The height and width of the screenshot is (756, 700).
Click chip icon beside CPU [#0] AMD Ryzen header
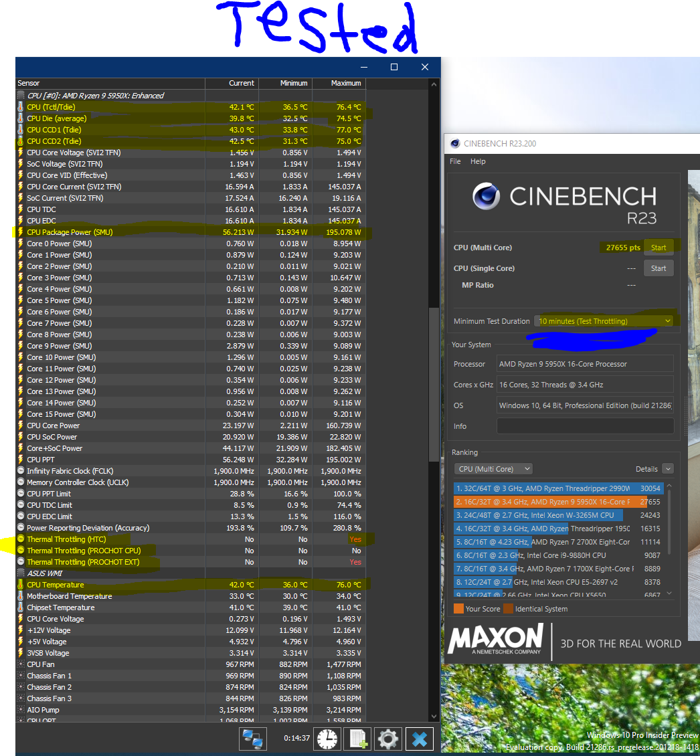20,96
